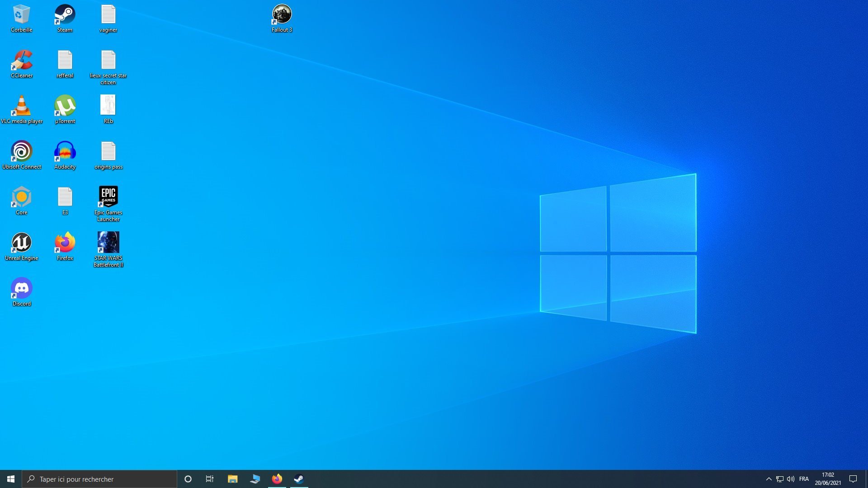Open the volume control in tray
This screenshot has width=868, height=488.
coord(791,479)
